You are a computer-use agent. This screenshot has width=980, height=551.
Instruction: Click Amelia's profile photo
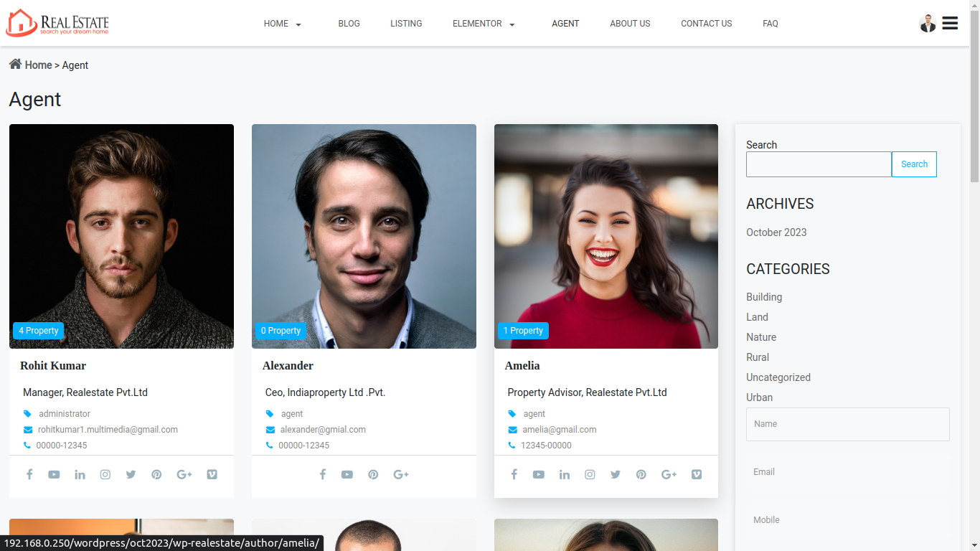(x=606, y=236)
